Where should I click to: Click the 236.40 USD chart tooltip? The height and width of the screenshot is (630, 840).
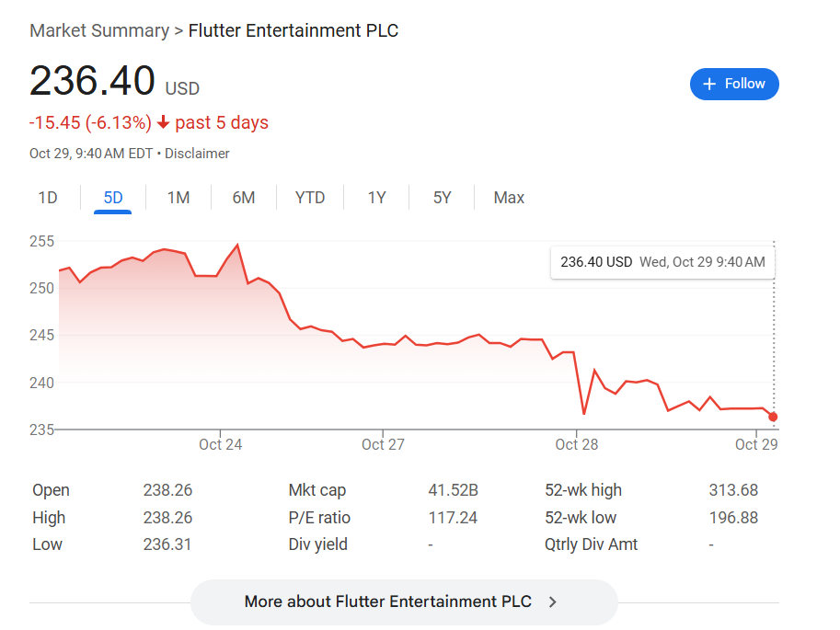(662, 262)
